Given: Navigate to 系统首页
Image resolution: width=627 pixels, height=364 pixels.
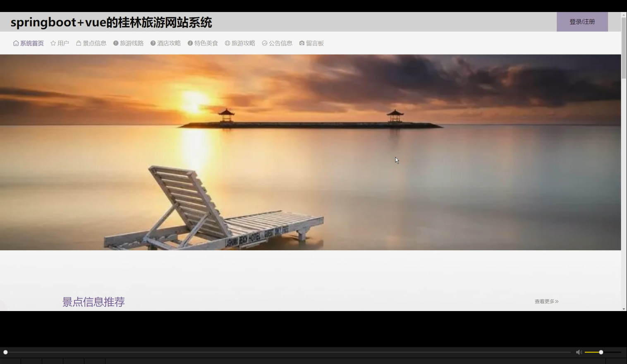Looking at the screenshot, I should [x=31, y=43].
